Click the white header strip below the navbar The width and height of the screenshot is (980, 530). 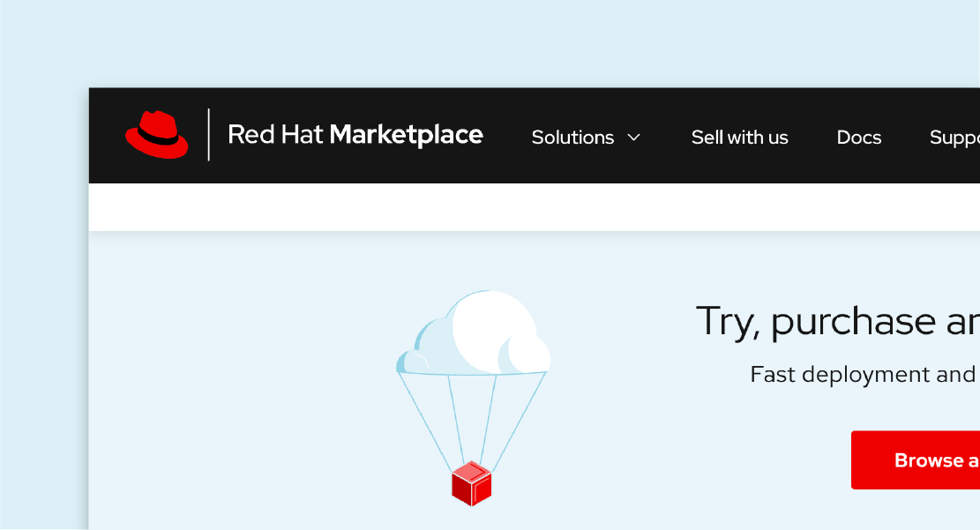(x=529, y=206)
